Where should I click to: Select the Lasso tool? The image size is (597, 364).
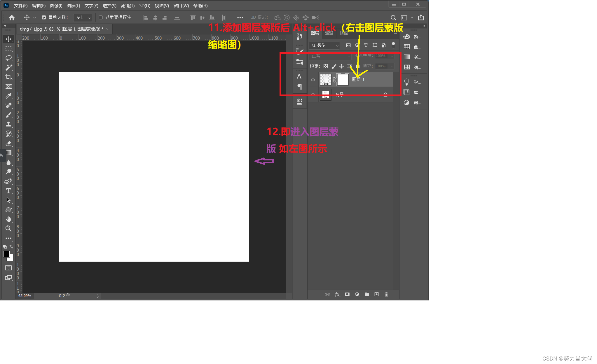point(8,58)
